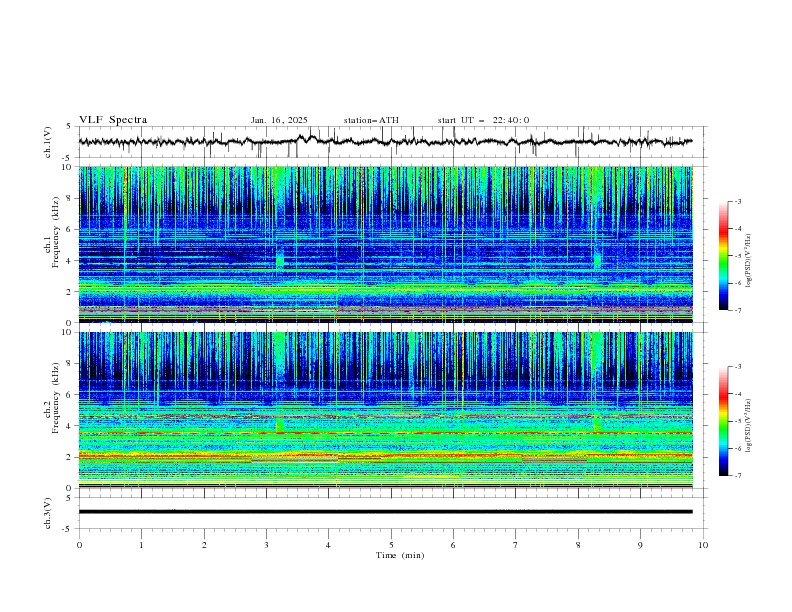The width and height of the screenshot is (792, 612).
Task: Click the "-7" tick on ch.2 colorbar
Action: point(737,476)
